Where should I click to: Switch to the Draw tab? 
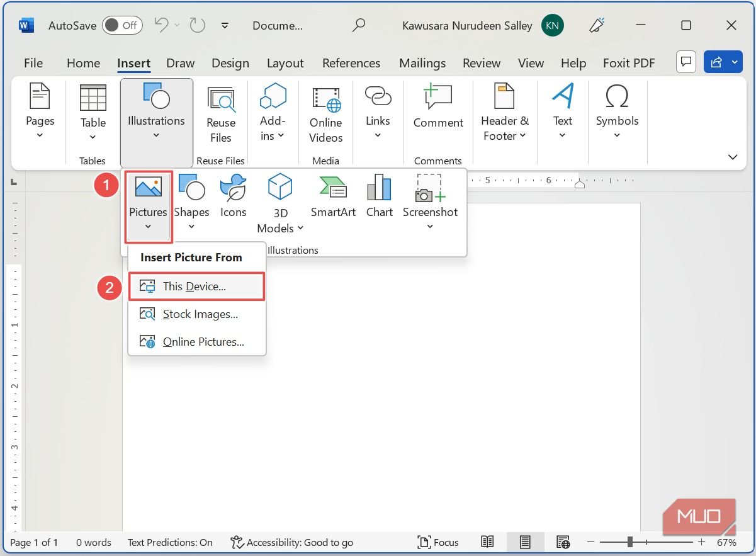[x=180, y=63]
